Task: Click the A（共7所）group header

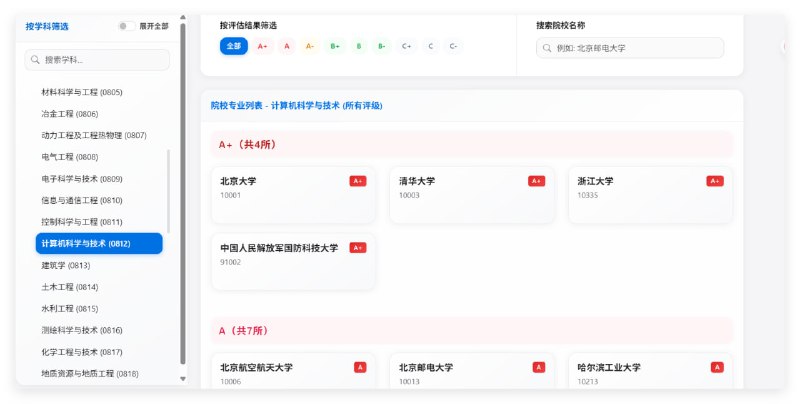Action: (472, 331)
